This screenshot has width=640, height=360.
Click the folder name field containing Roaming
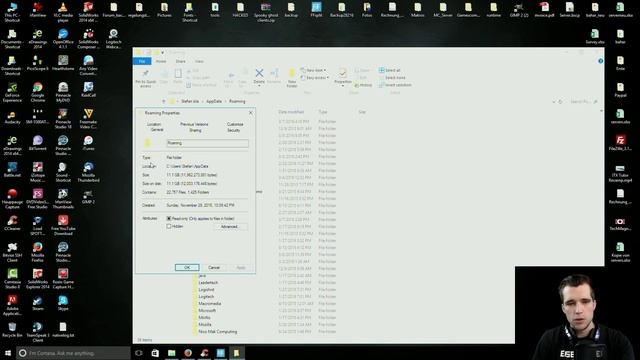[207, 143]
